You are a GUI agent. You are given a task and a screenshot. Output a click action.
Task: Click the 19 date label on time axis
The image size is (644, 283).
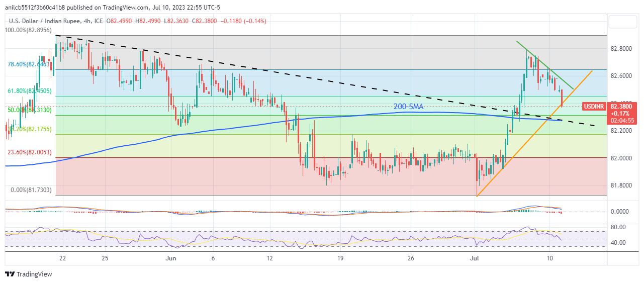[x=340, y=258]
